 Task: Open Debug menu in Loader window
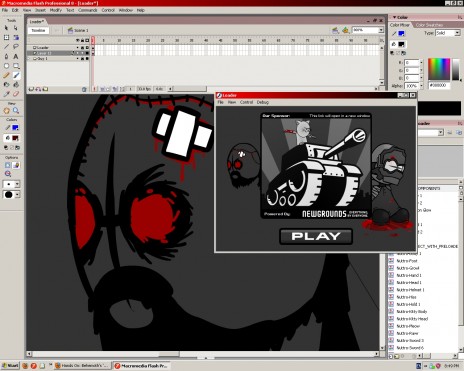pyautogui.click(x=263, y=102)
